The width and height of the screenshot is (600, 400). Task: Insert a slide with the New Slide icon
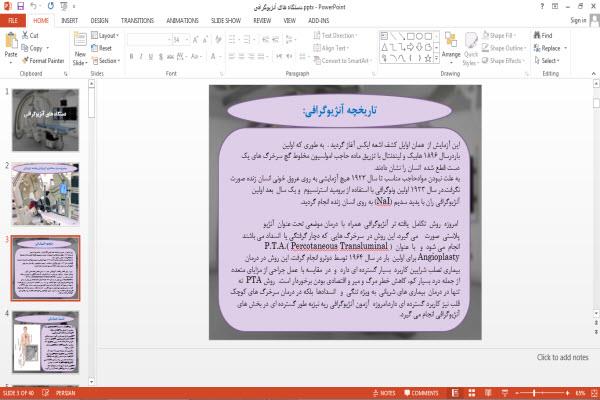coord(80,39)
